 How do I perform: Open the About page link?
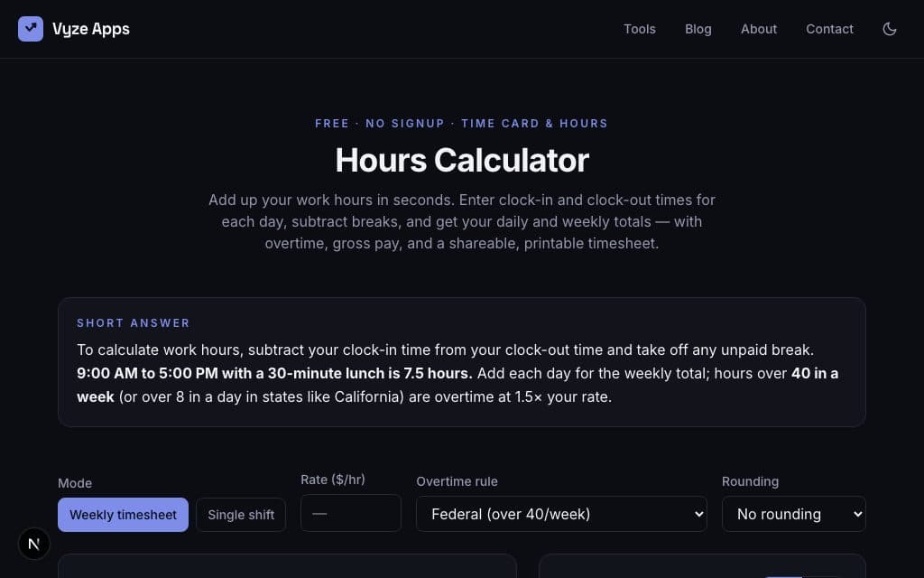(x=759, y=29)
